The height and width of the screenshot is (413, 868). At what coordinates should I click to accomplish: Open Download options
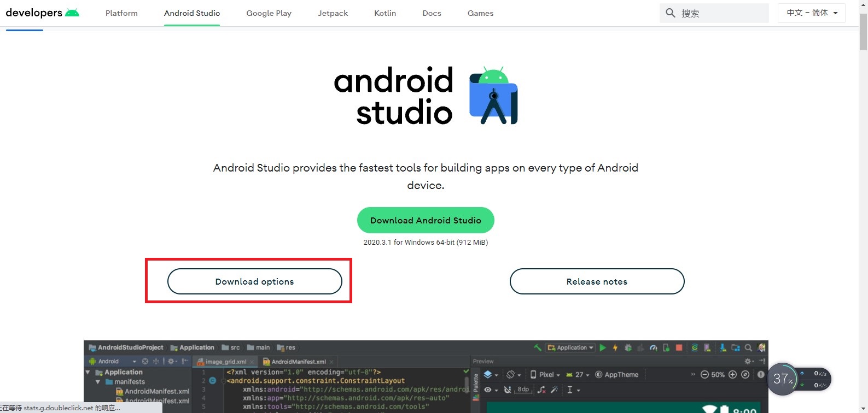pyautogui.click(x=254, y=281)
